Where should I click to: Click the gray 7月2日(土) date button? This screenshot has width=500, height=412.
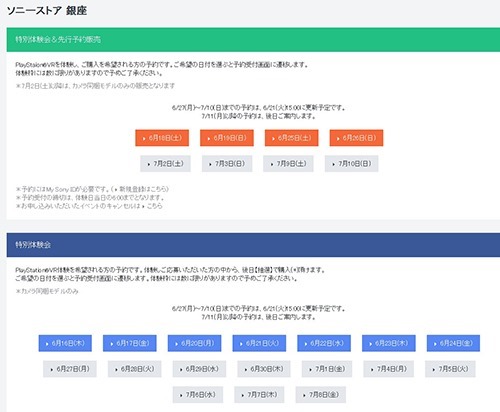[x=165, y=164]
